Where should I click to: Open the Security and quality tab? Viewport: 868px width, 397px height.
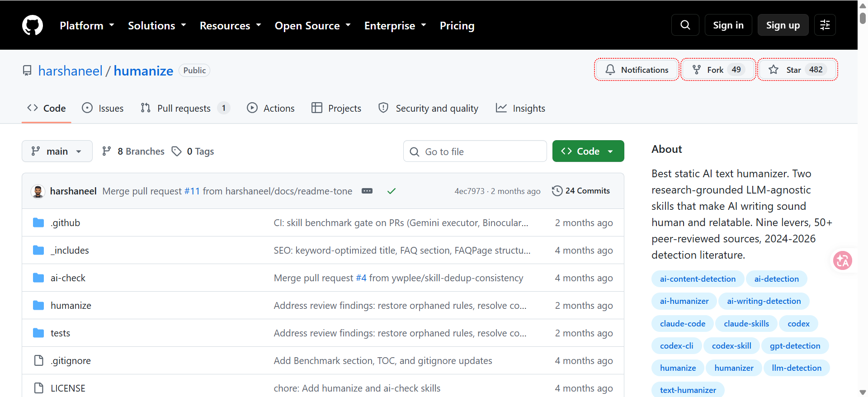pos(428,108)
